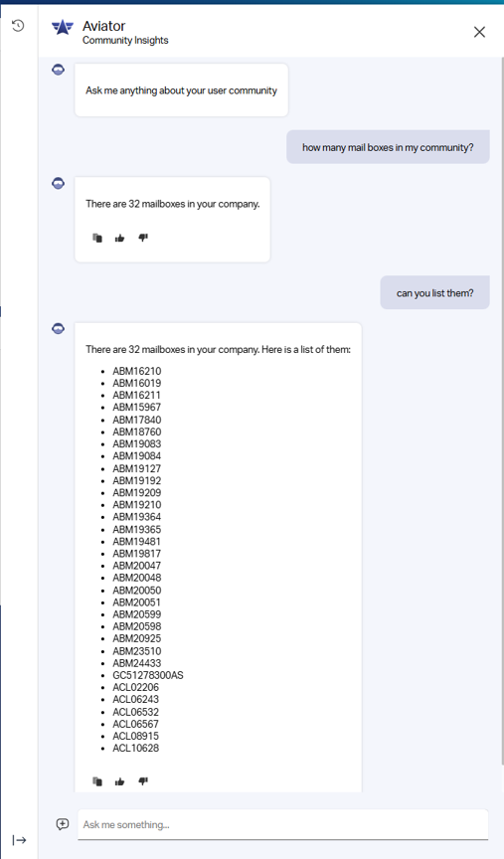Click mailbox entry ABM16210
Image resolution: width=504 pixels, height=859 pixels.
tap(137, 371)
